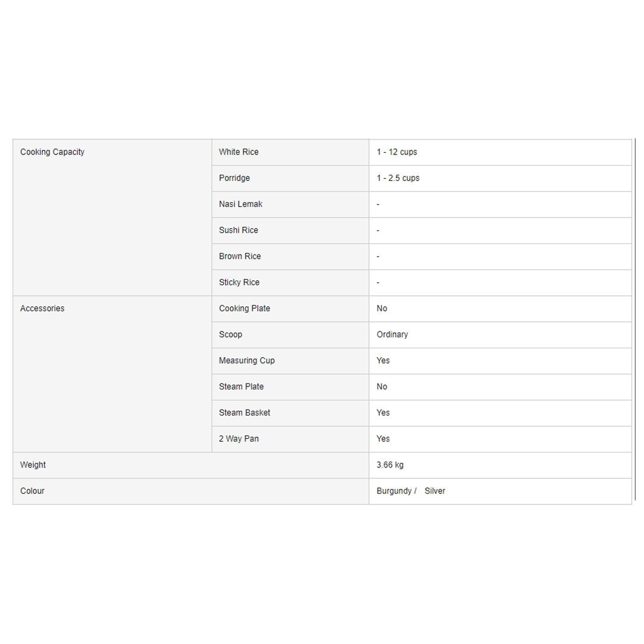
Task: Click the Sushi Rice label
Action: click(239, 230)
